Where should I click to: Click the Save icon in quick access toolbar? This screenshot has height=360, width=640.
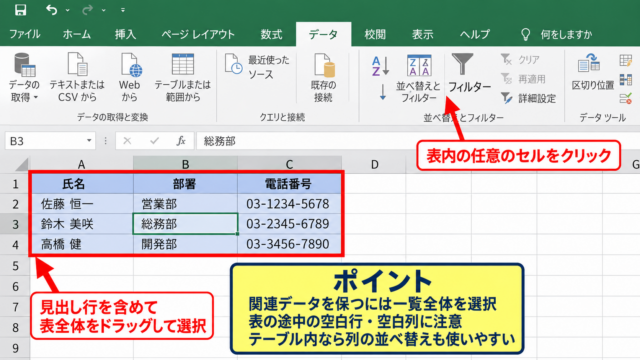coord(20,9)
